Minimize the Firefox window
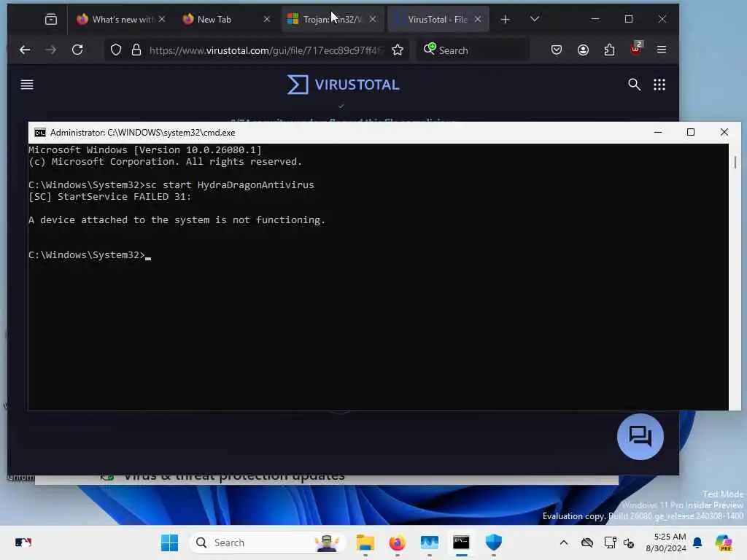The image size is (747, 560). coord(595,19)
